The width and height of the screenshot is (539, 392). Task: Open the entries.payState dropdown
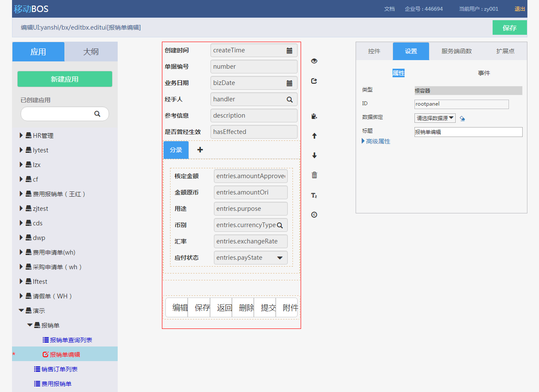(280, 258)
